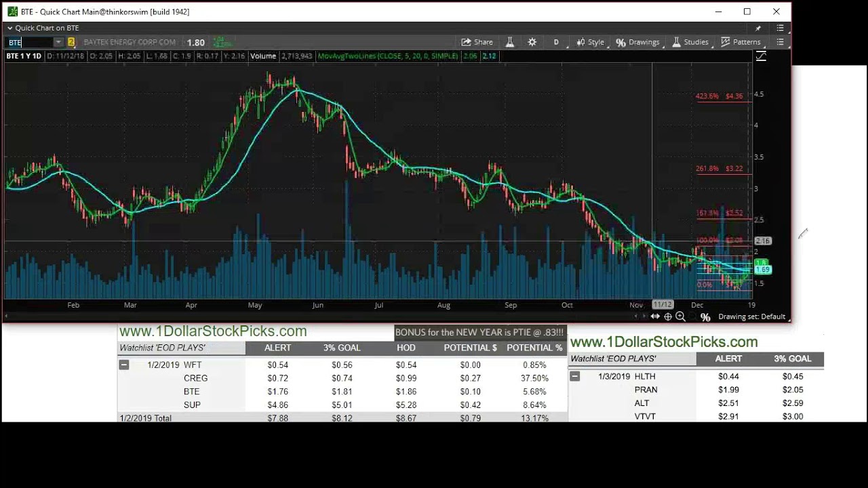Open the Quick Chart header list menu icon

[x=781, y=28]
